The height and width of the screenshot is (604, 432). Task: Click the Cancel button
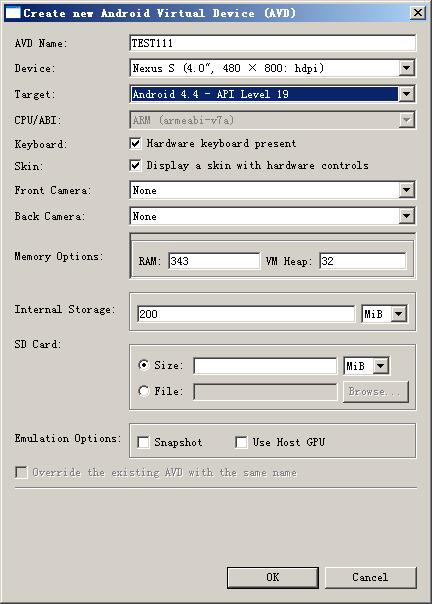(x=371, y=577)
